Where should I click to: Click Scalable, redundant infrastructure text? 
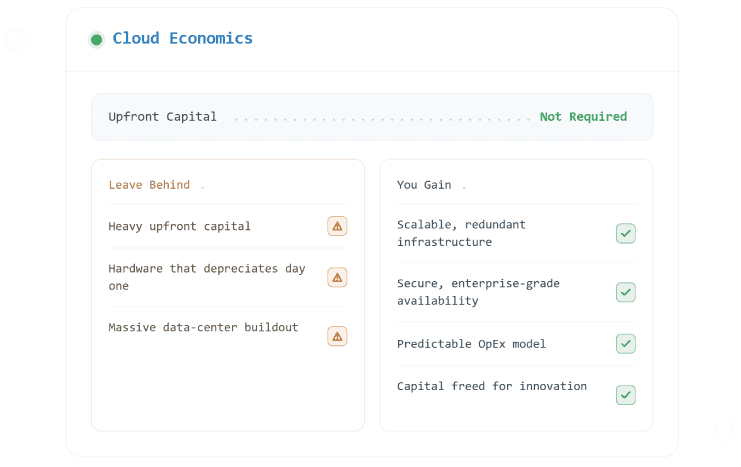461,233
